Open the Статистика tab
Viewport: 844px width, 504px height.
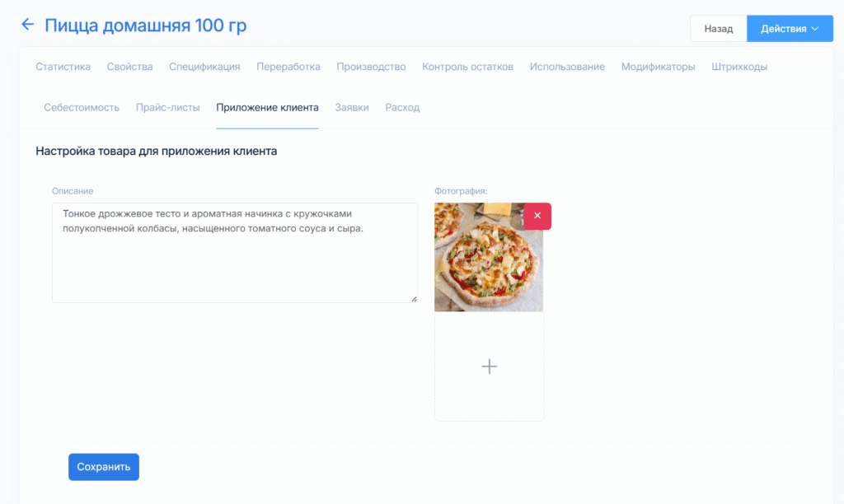(63, 67)
